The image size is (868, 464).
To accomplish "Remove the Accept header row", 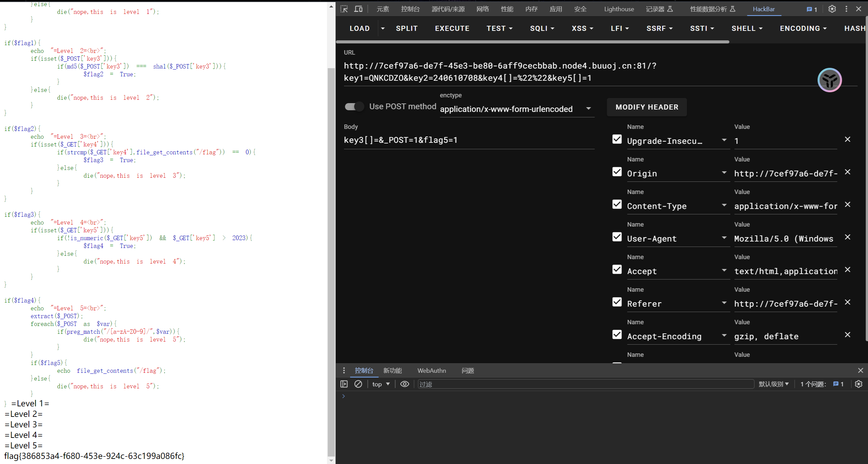I will (847, 270).
